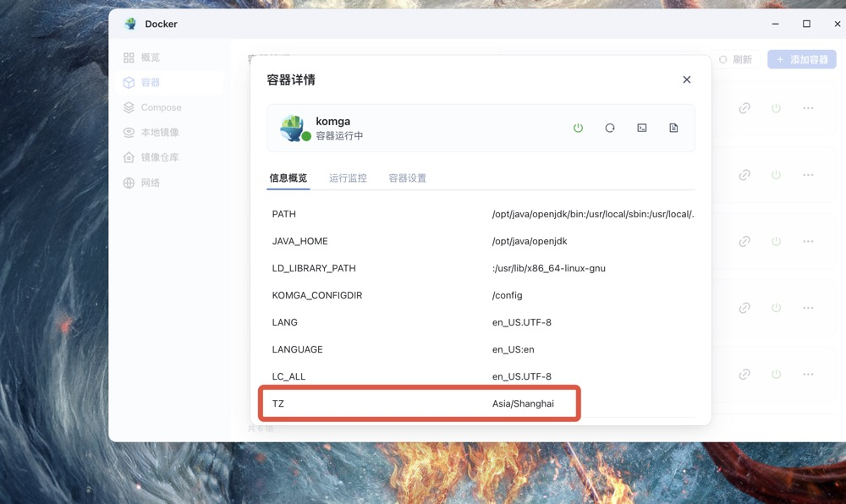Click the 容器运行中 status text

point(339,136)
